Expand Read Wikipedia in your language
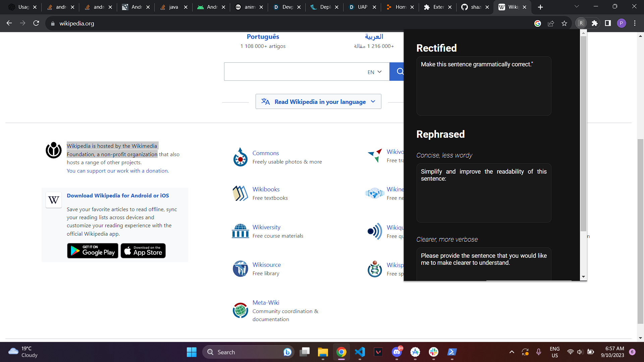 [318, 102]
